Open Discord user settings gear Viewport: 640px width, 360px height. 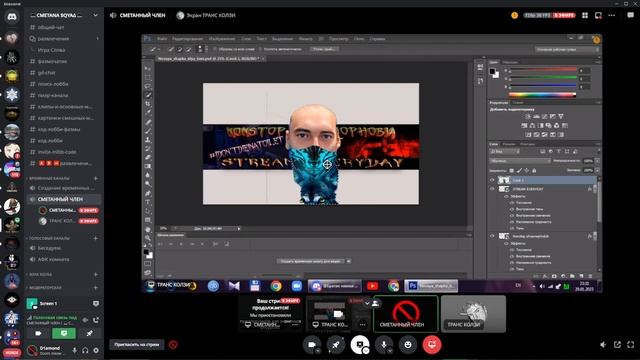(x=96, y=350)
